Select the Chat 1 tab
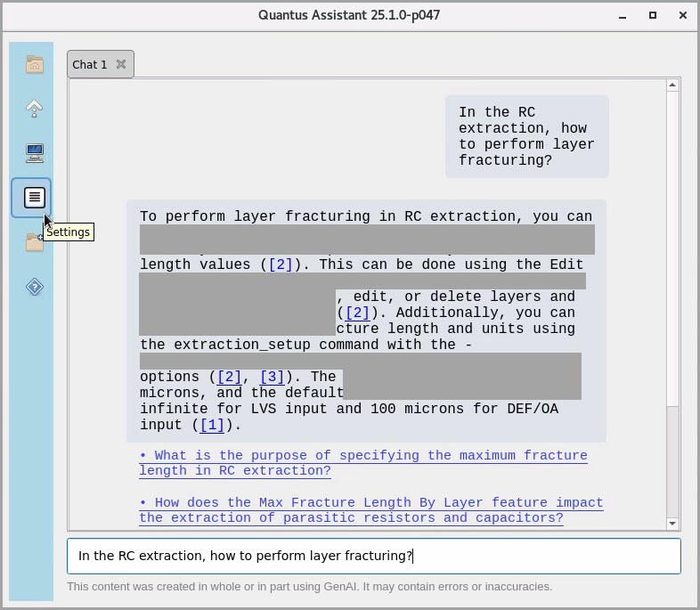This screenshot has width=700, height=610. point(100,64)
